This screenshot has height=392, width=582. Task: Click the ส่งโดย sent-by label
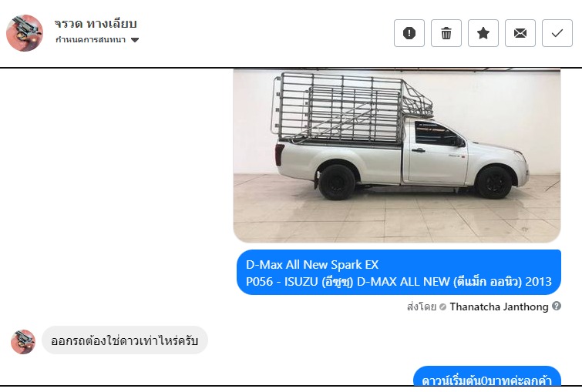click(422, 307)
